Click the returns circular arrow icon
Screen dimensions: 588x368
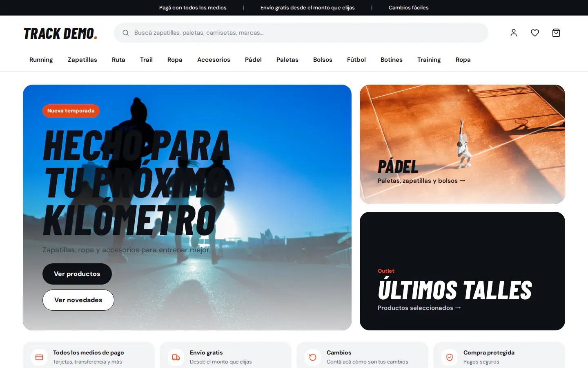(x=313, y=357)
